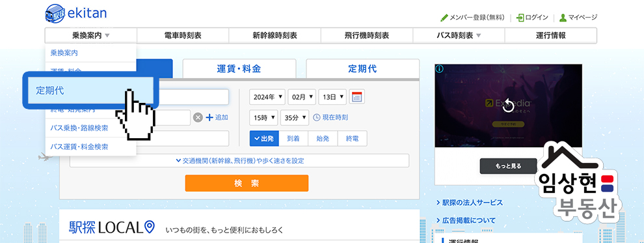
Task: Click the Expedia ad banner image
Action: [x=508, y=106]
